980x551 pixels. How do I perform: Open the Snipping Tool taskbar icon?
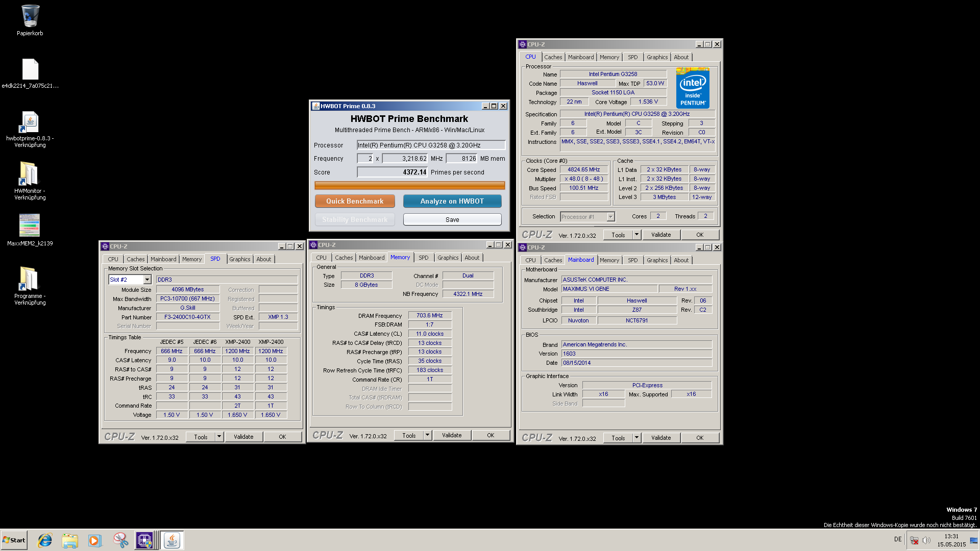(x=120, y=540)
